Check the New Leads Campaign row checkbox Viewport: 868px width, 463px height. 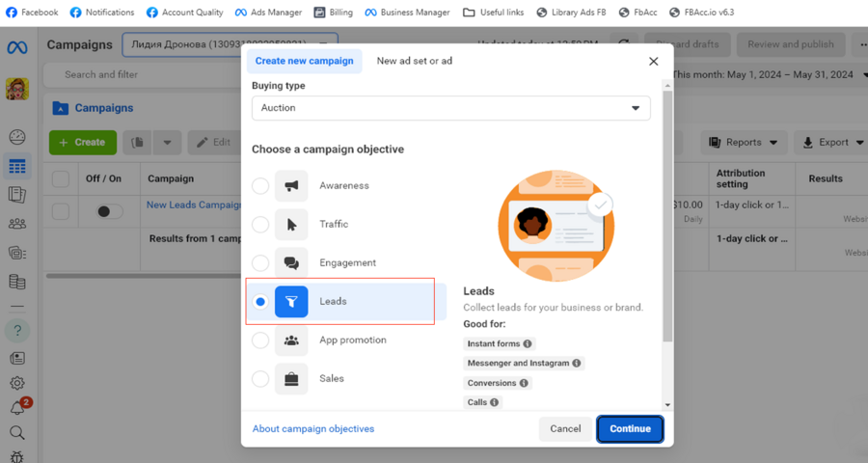[x=61, y=211]
